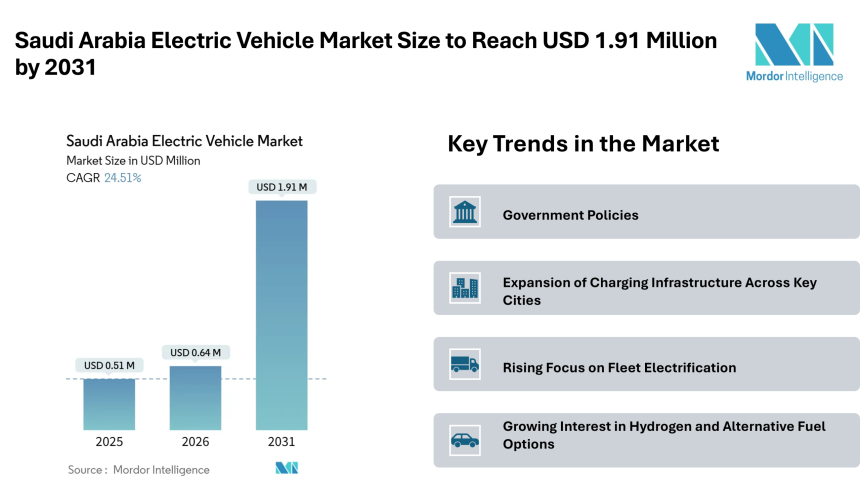The image size is (860, 483).
Task: Click the car icon for hydrogen options
Action: (464, 439)
